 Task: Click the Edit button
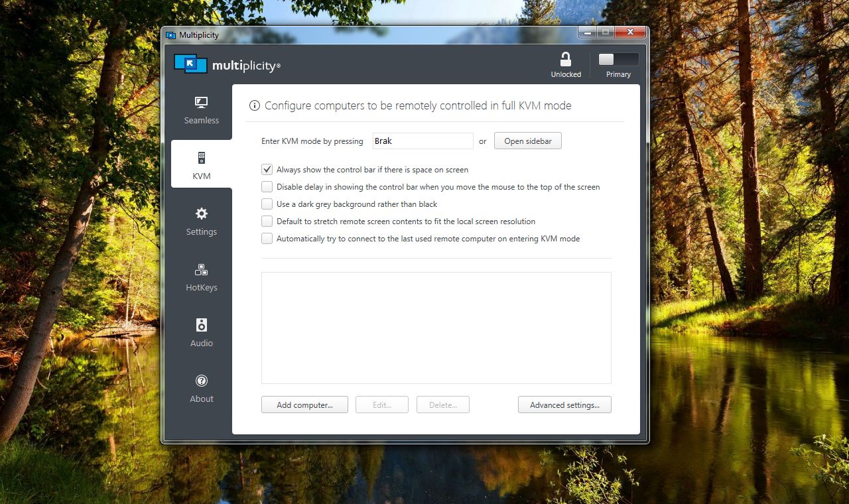coord(382,405)
